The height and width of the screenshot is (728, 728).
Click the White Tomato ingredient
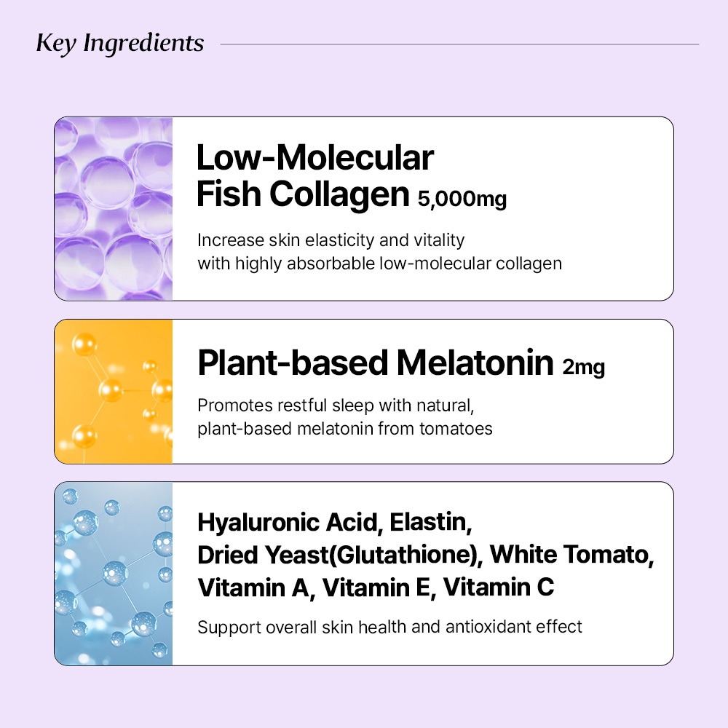tap(568, 555)
